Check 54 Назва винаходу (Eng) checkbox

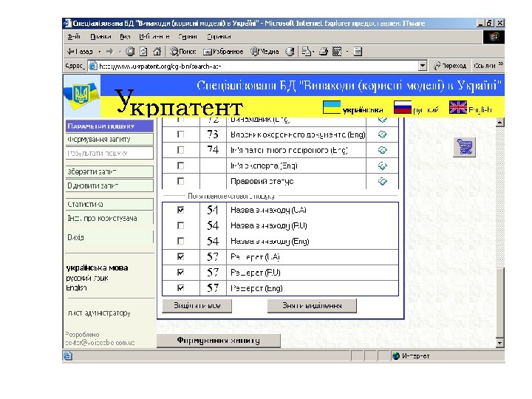point(180,241)
